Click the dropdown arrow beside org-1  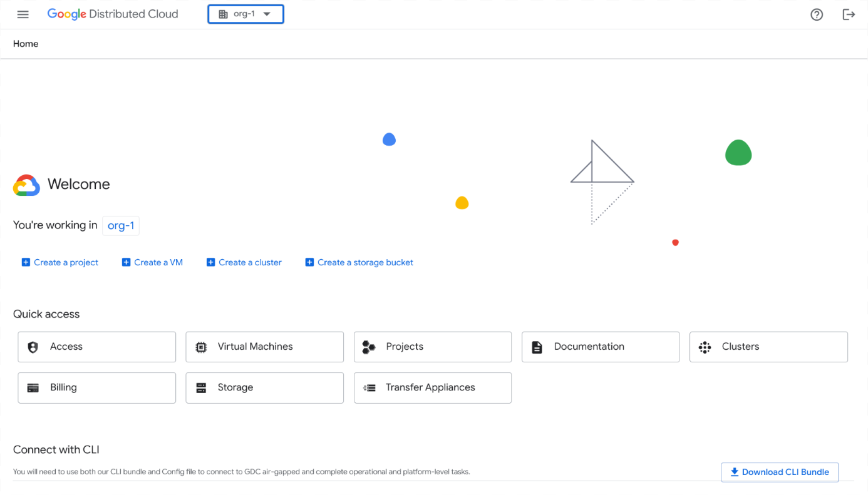coord(266,14)
